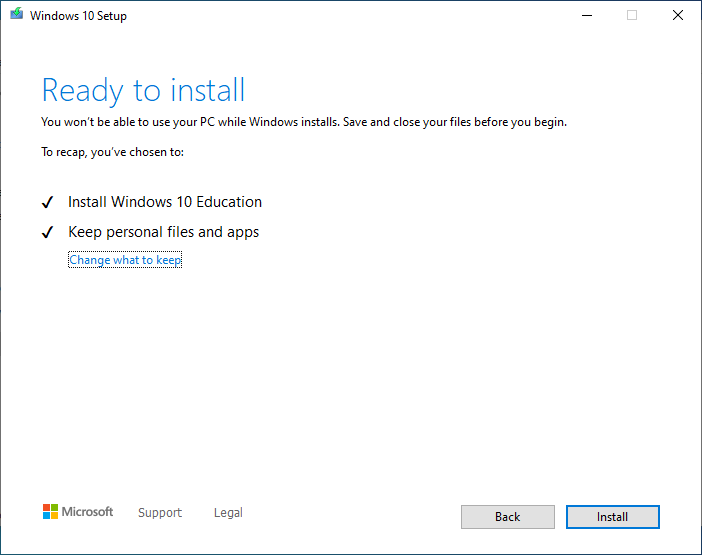This screenshot has height=555, width=702.
Task: Click checkmark beside Install Windows 10 Education
Action: point(47,202)
